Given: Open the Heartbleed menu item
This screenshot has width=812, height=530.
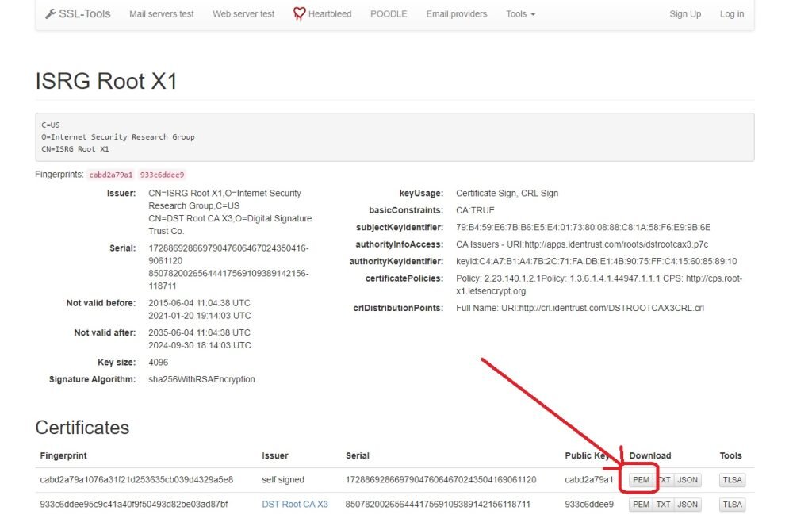Looking at the screenshot, I should click(x=323, y=14).
